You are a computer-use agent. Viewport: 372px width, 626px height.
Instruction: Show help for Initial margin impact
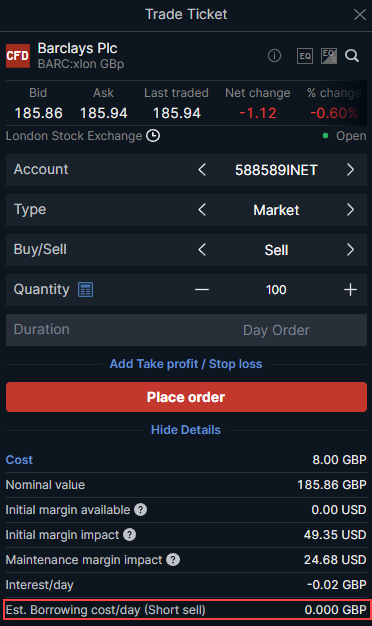point(129,535)
